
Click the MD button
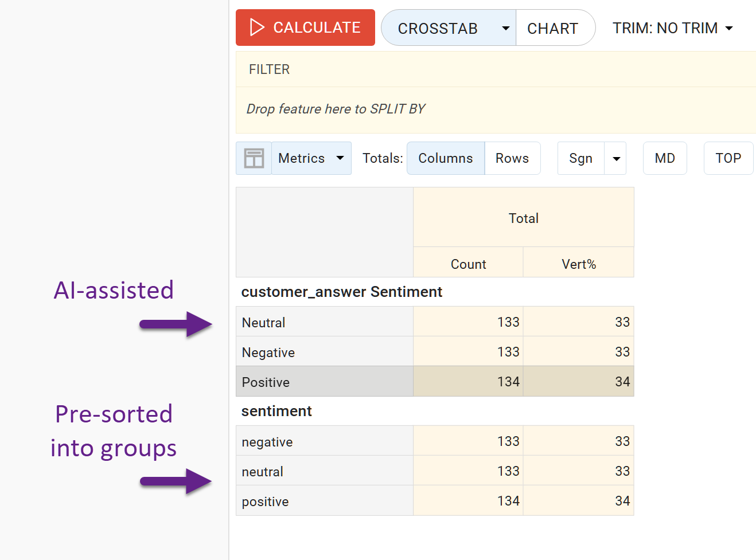click(x=665, y=158)
